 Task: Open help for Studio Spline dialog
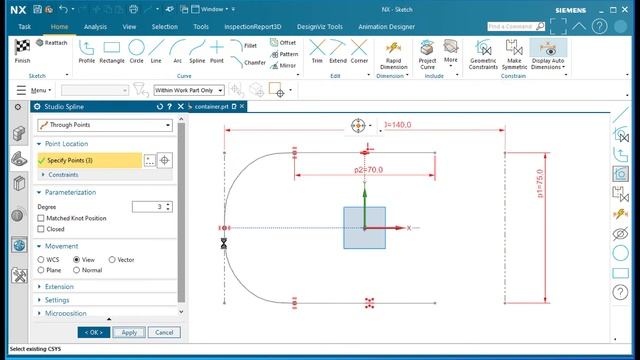pyautogui.click(x=170, y=107)
